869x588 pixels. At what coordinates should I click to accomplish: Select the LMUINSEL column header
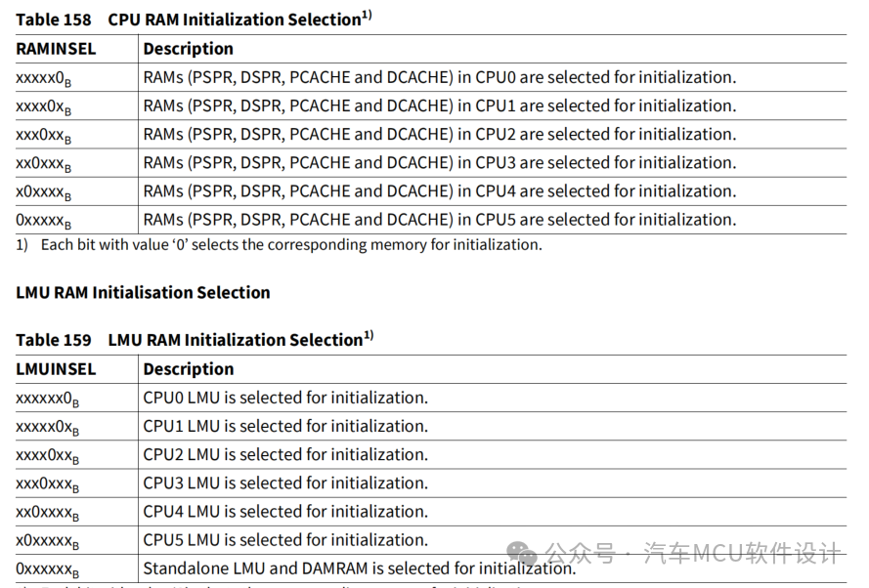click(x=56, y=369)
